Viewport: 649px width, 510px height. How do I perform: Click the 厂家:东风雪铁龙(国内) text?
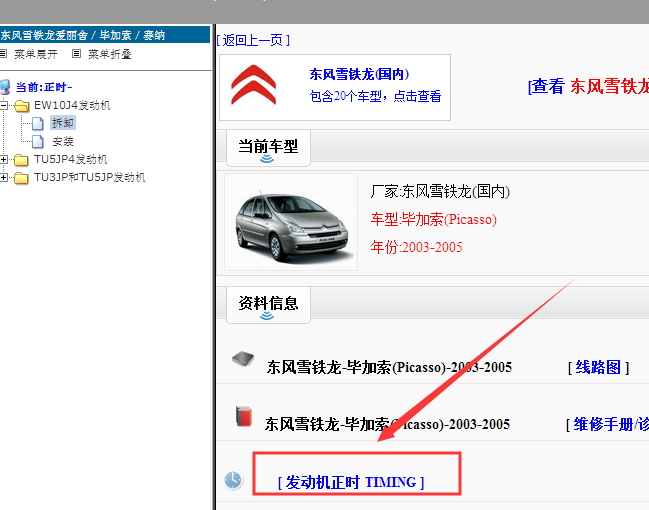pyautogui.click(x=440, y=192)
